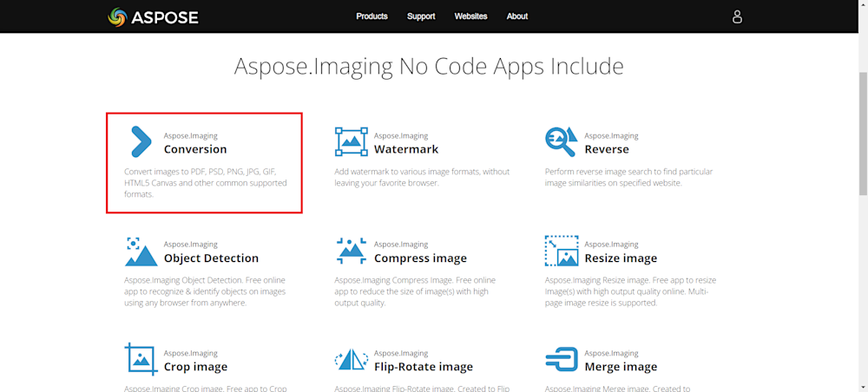
Task: Click 'Aspose.Imaging' label above Watermark
Action: click(401, 135)
